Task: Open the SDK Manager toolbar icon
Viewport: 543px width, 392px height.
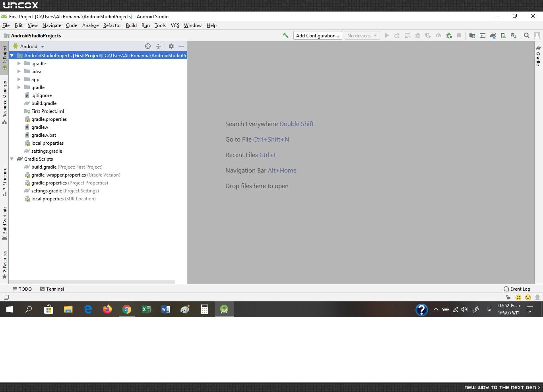Action: pyautogui.click(x=514, y=35)
